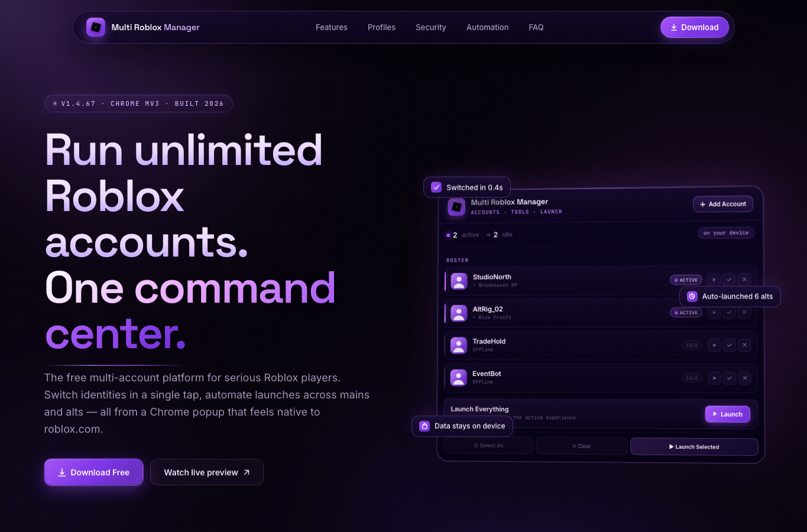
Task: Click the remove X icon on TradeHold row
Action: 745,345
